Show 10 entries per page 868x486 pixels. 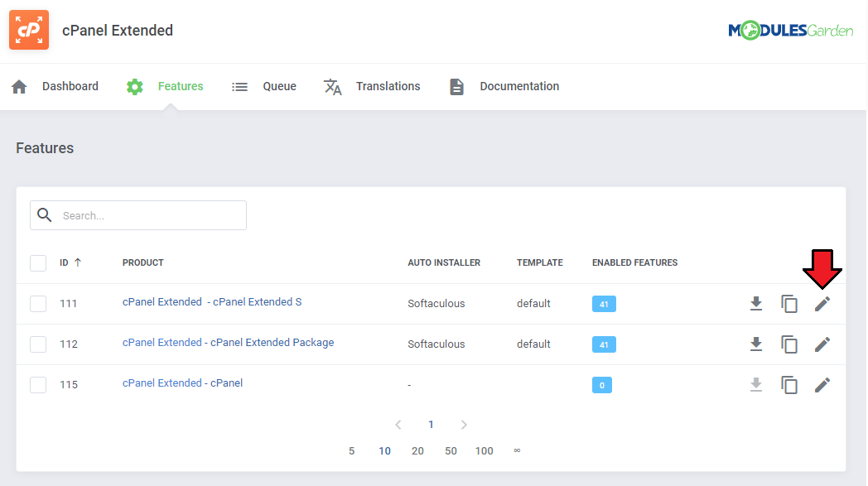point(385,450)
